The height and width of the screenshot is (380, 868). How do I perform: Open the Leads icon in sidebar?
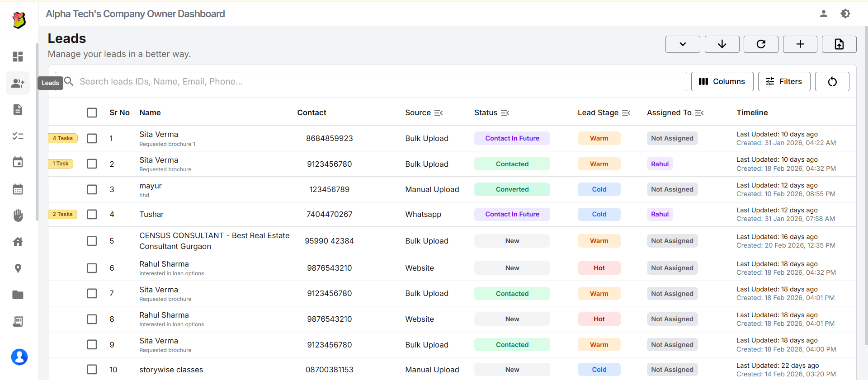(x=18, y=83)
